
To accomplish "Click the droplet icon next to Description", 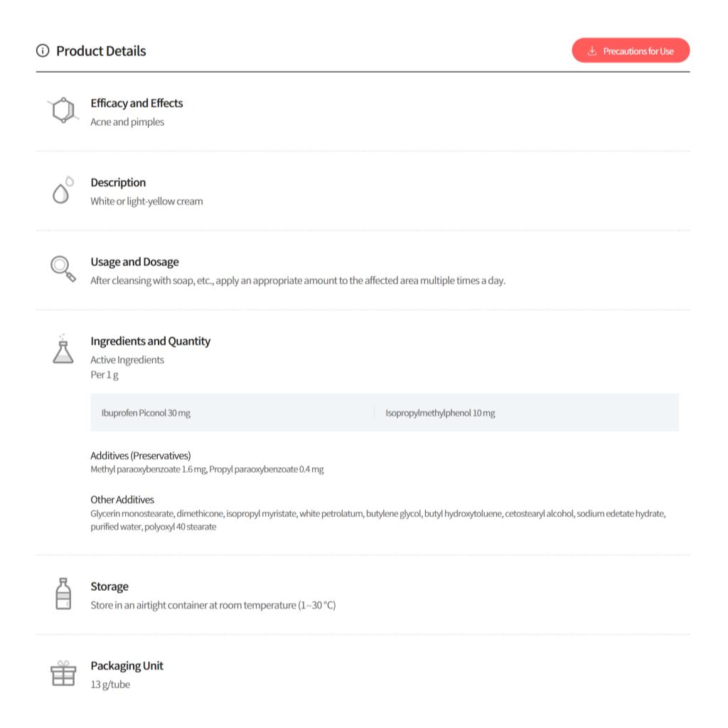I will pyautogui.click(x=63, y=191).
